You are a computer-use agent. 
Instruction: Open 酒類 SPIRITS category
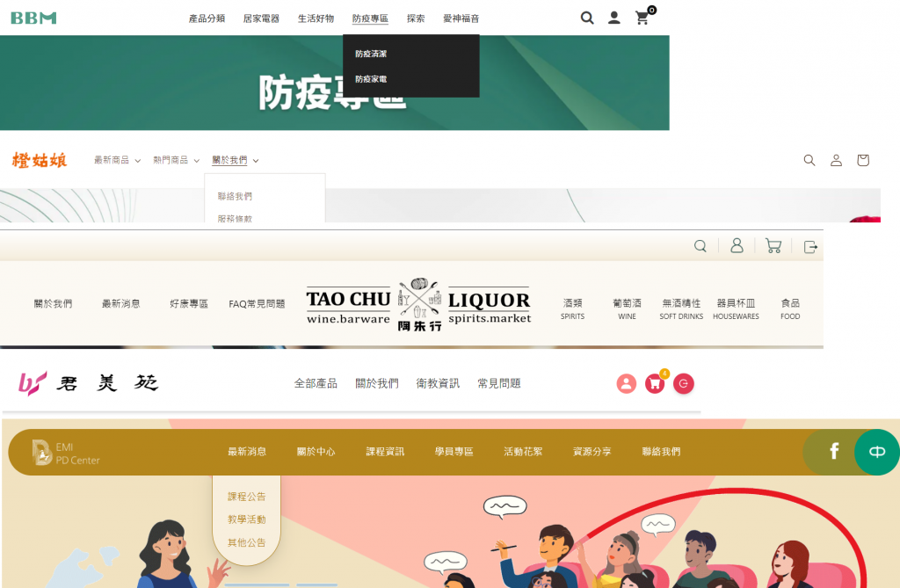pos(572,309)
